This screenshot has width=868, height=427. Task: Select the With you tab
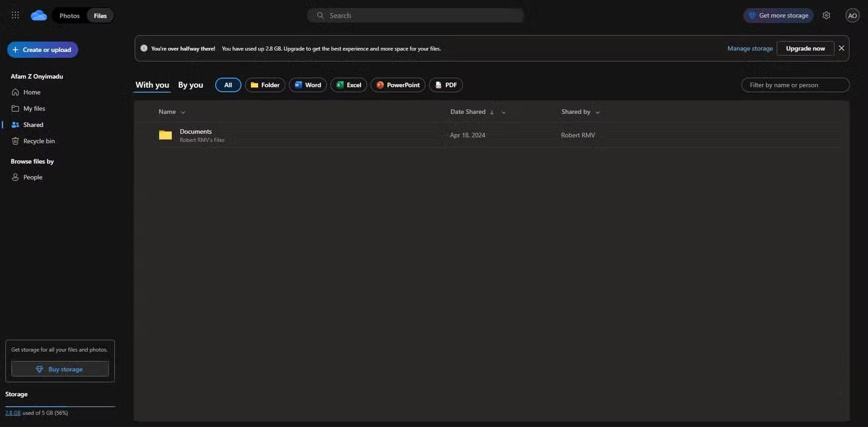[152, 85]
